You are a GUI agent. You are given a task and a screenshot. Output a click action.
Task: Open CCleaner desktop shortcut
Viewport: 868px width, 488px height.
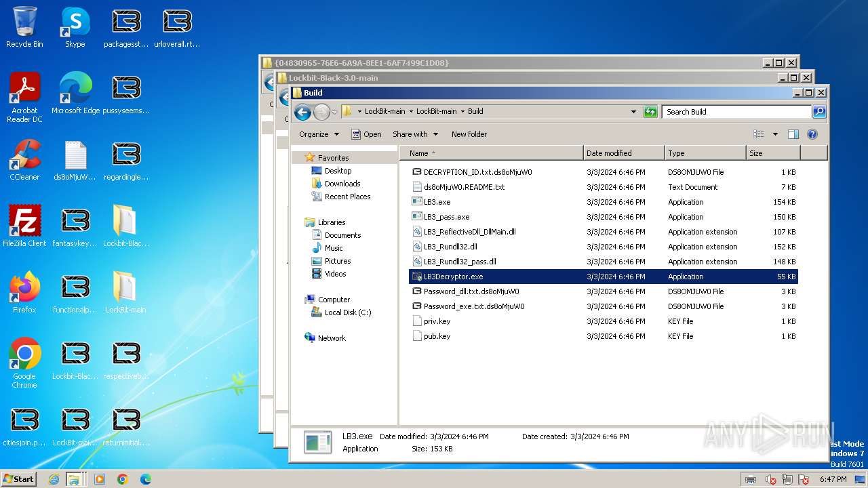point(24,160)
